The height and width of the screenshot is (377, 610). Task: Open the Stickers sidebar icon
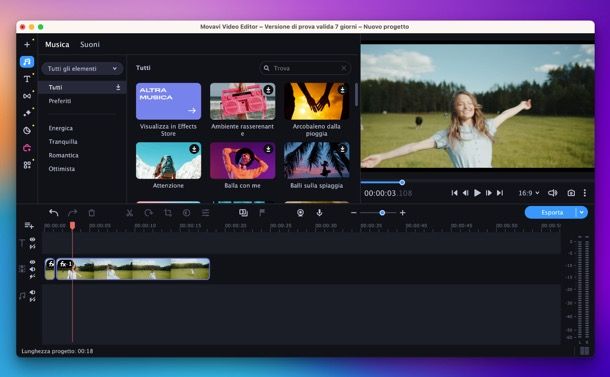tap(27, 130)
